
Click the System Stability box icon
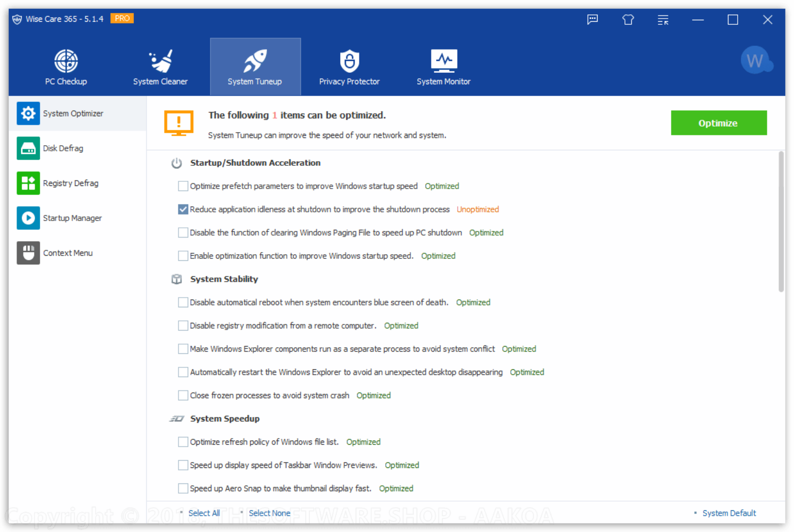pyautogui.click(x=177, y=279)
